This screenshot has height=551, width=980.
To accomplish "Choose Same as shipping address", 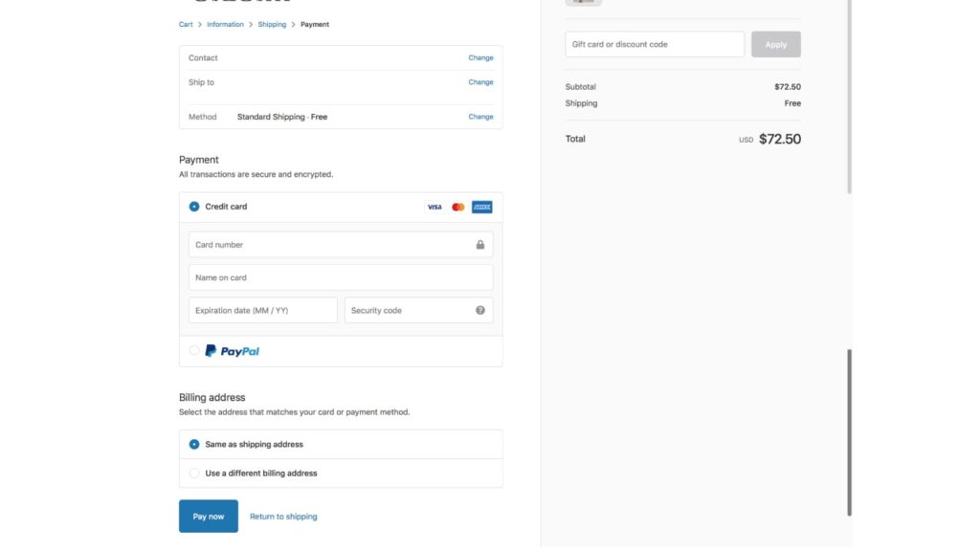I will coord(194,444).
